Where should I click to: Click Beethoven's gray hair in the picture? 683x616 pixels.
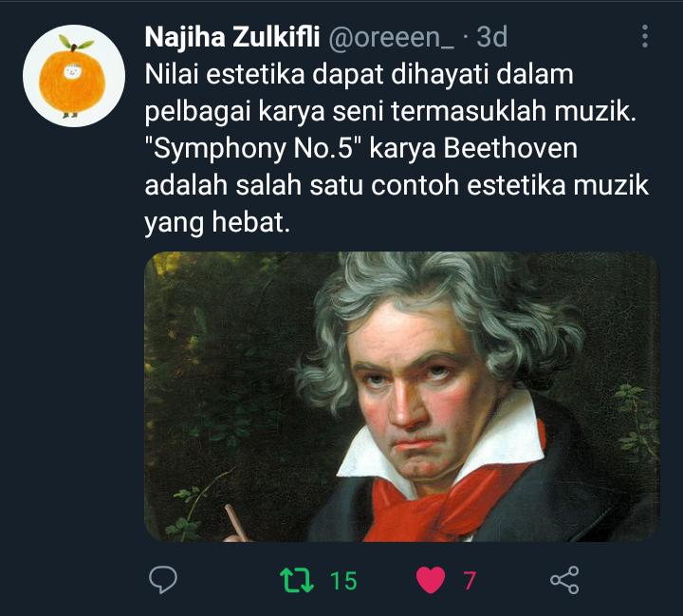tap(440, 306)
